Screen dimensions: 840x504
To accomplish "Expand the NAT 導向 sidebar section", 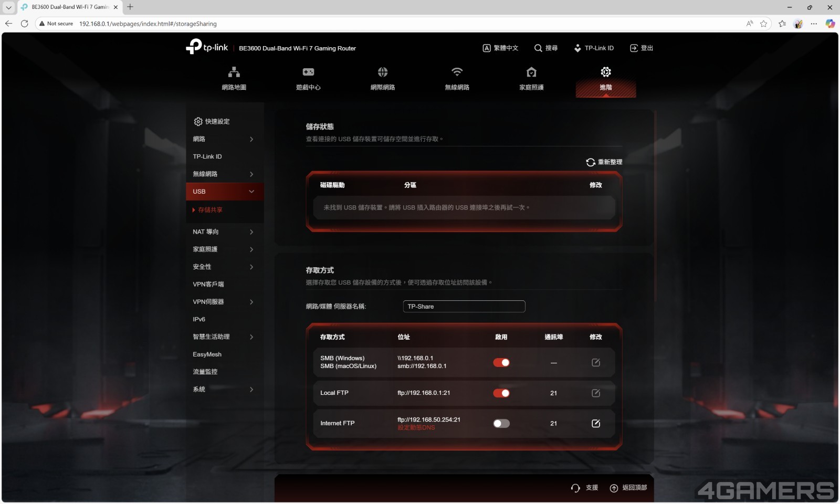I will 223,232.
